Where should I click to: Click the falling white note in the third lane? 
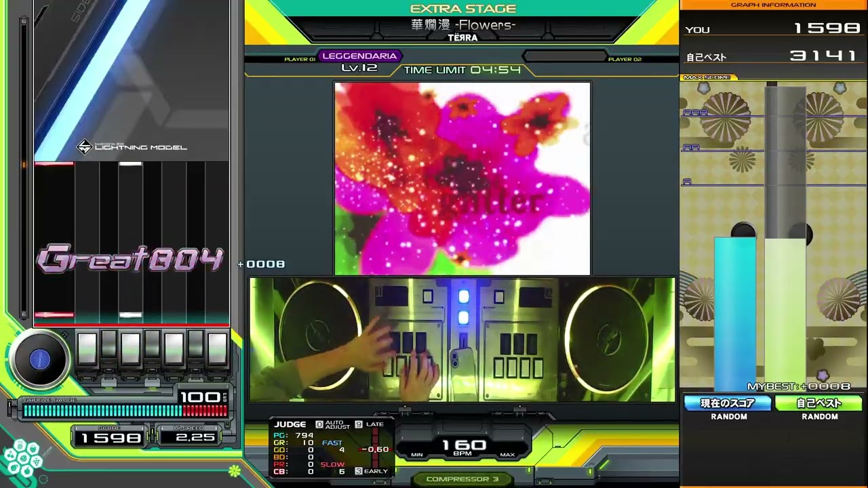click(x=130, y=163)
